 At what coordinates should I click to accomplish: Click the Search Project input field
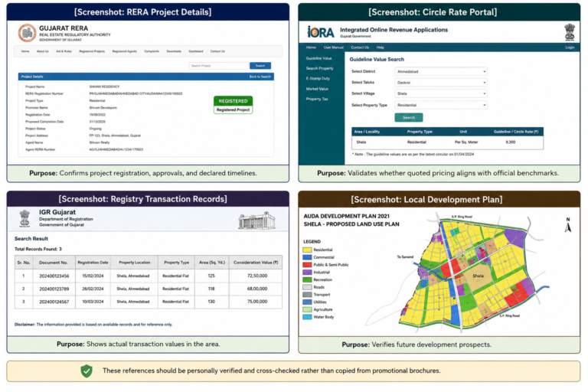tap(219, 66)
